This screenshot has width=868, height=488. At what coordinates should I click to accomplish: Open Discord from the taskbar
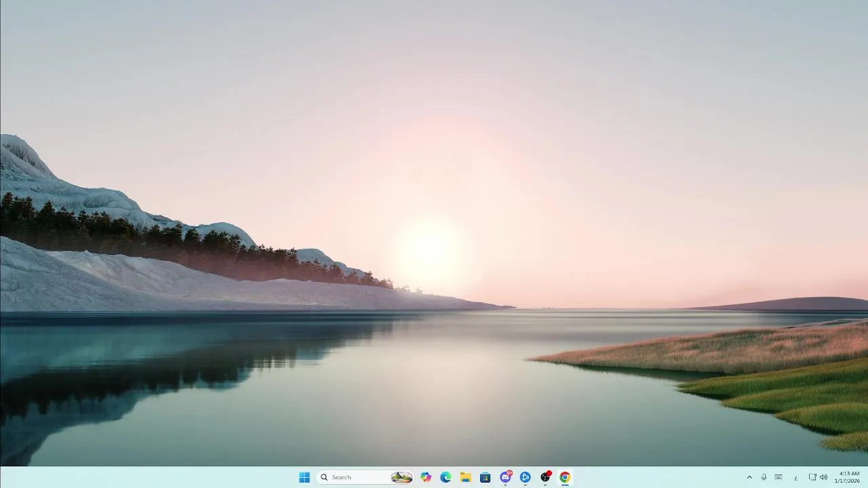point(505,477)
